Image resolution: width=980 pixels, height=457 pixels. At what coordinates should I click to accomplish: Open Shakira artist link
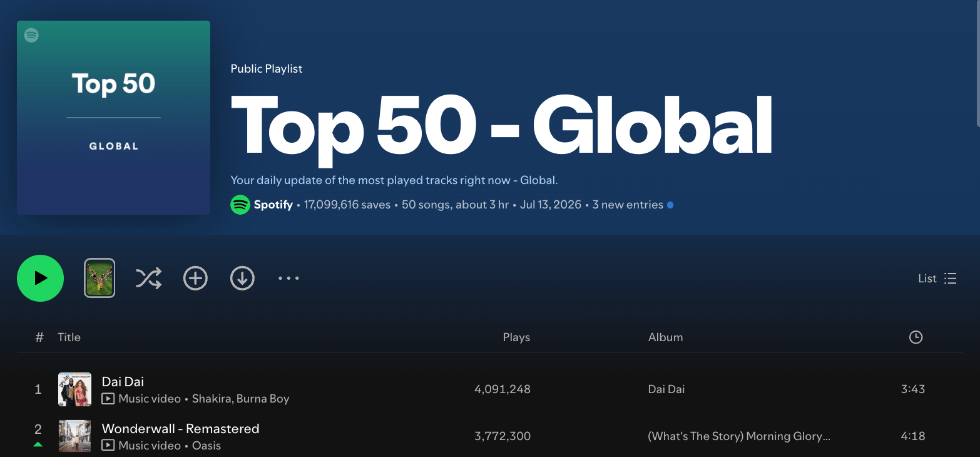click(211, 399)
